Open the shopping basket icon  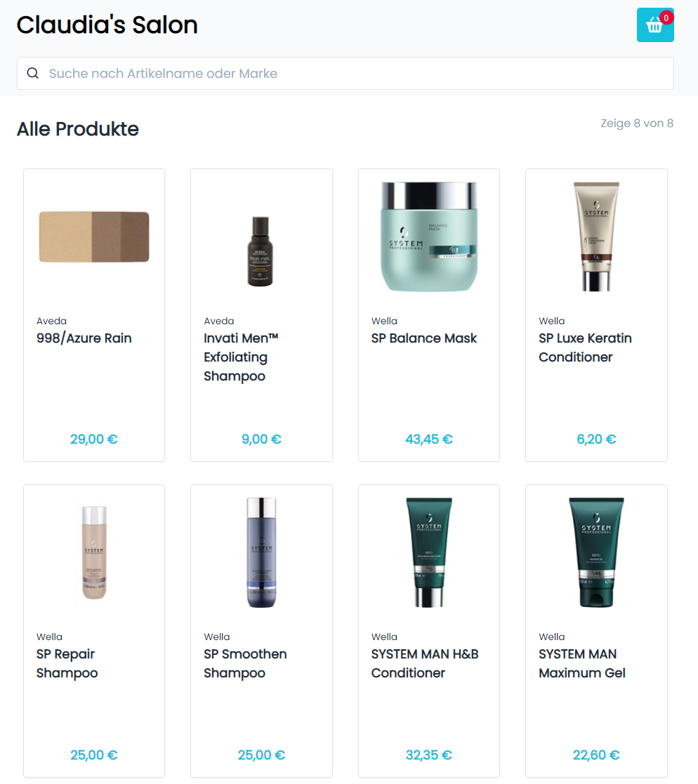click(654, 25)
